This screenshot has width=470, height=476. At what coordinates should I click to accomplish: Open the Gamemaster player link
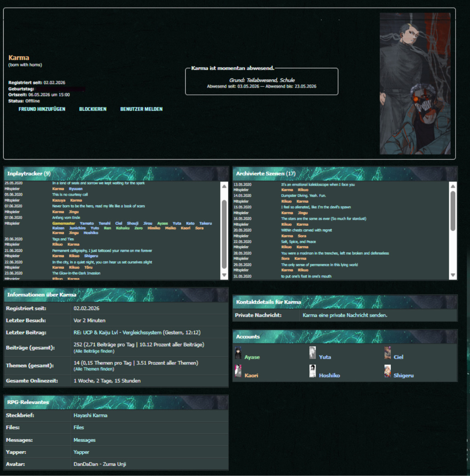click(x=63, y=223)
